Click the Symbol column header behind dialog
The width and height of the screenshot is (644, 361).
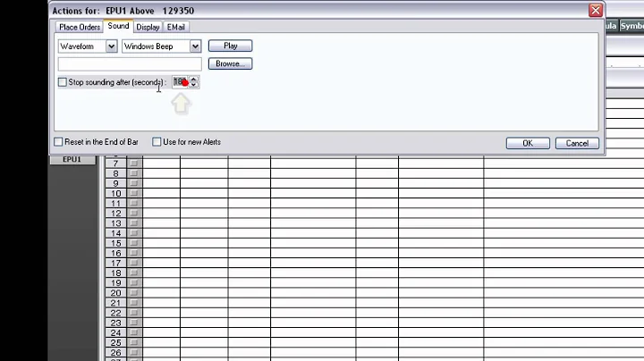tap(631, 26)
